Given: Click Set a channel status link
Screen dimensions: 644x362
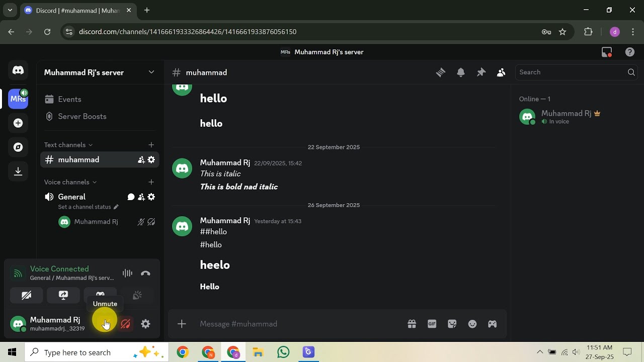Looking at the screenshot, I should 88,207.
